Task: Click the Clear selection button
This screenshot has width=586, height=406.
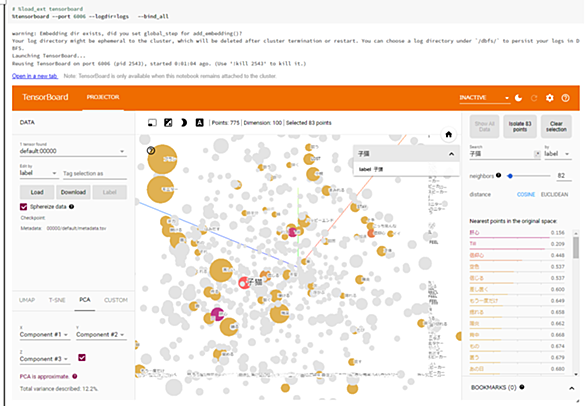Action: click(x=556, y=126)
